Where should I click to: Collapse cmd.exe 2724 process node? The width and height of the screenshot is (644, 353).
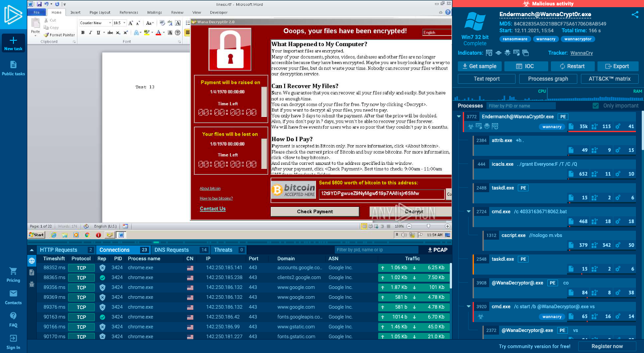click(x=469, y=211)
